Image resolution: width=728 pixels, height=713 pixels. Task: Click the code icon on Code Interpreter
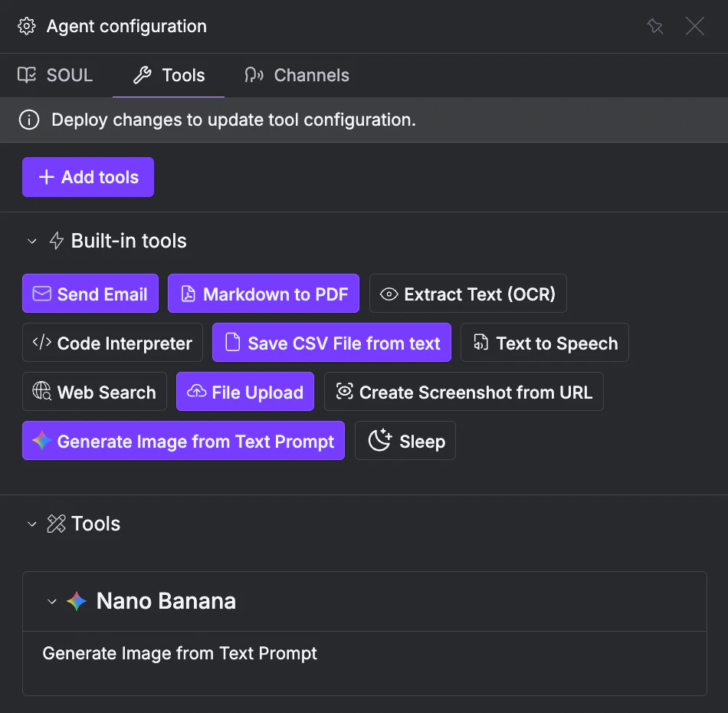pos(42,343)
